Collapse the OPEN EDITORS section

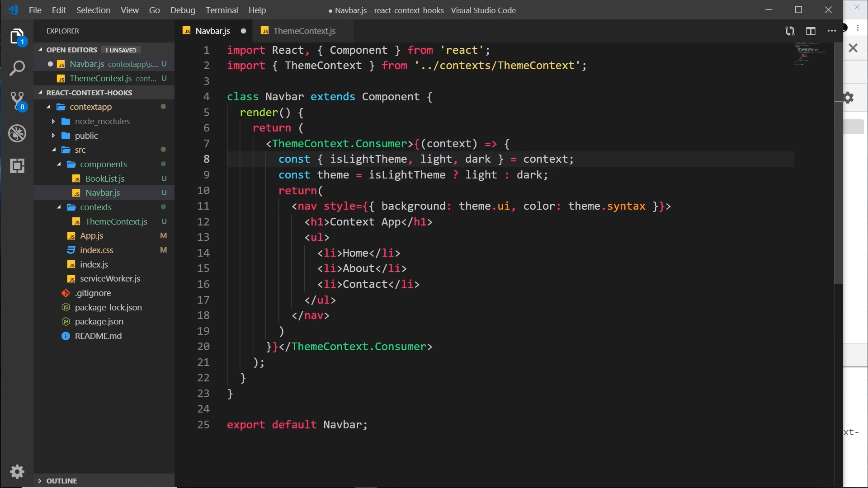point(71,50)
